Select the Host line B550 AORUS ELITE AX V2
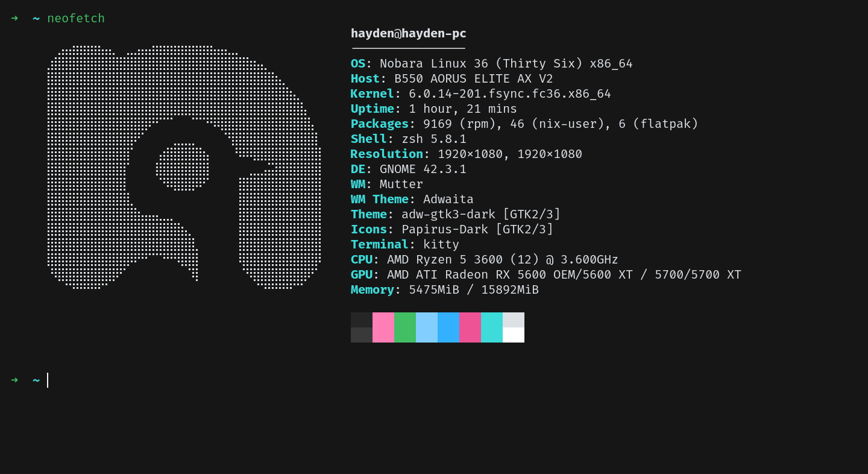This screenshot has height=474, width=868. 452,78
